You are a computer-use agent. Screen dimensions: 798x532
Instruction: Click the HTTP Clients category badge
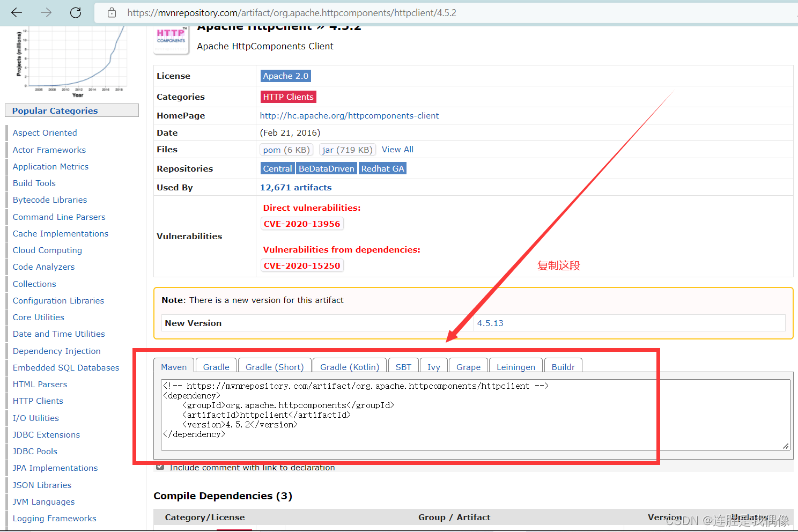point(288,97)
